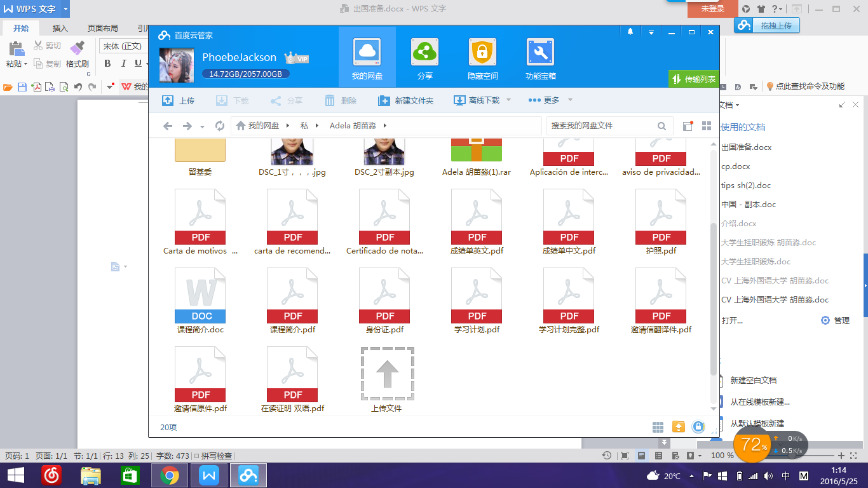Click 新建空白文档 link in side panel
Image resolution: width=868 pixels, height=488 pixels.
754,380
